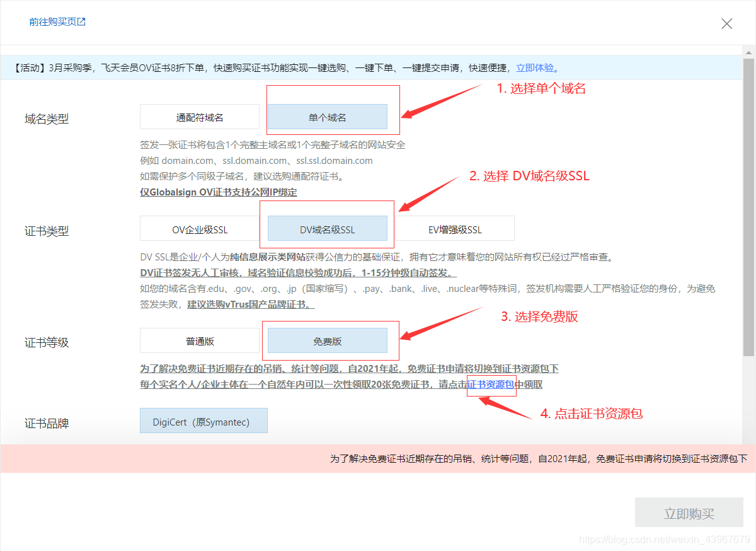Choose OV企业级SSL certificate type

[200, 229]
